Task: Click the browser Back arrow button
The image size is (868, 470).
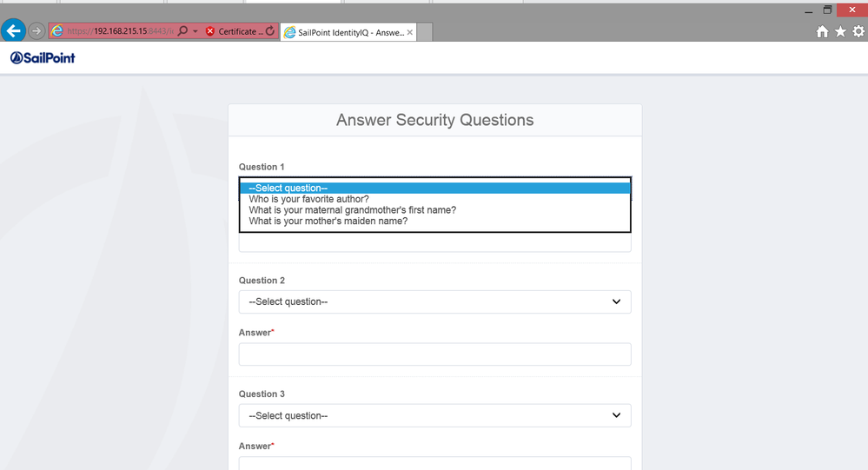Action: pos(13,31)
